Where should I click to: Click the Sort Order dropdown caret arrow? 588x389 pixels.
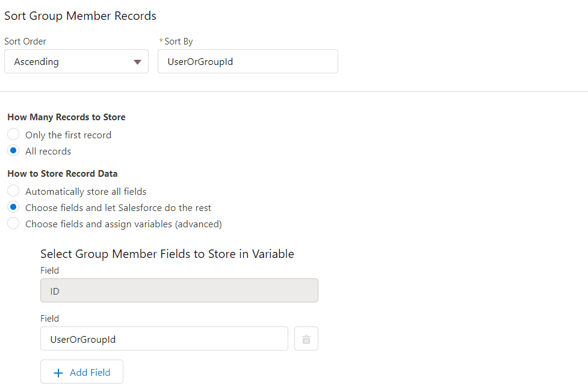coord(137,62)
